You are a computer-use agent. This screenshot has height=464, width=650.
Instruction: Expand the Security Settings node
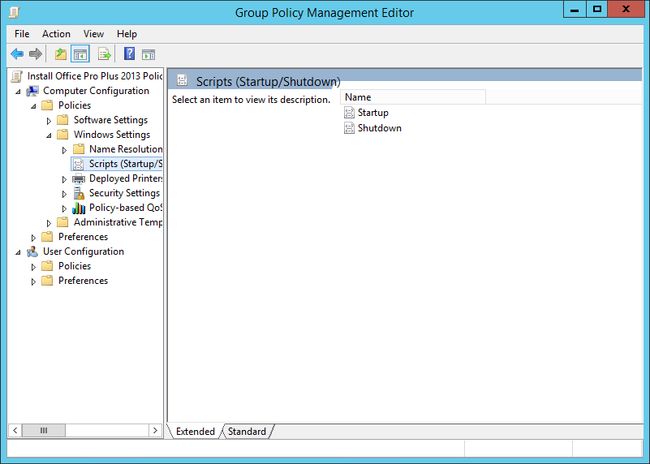[64, 194]
